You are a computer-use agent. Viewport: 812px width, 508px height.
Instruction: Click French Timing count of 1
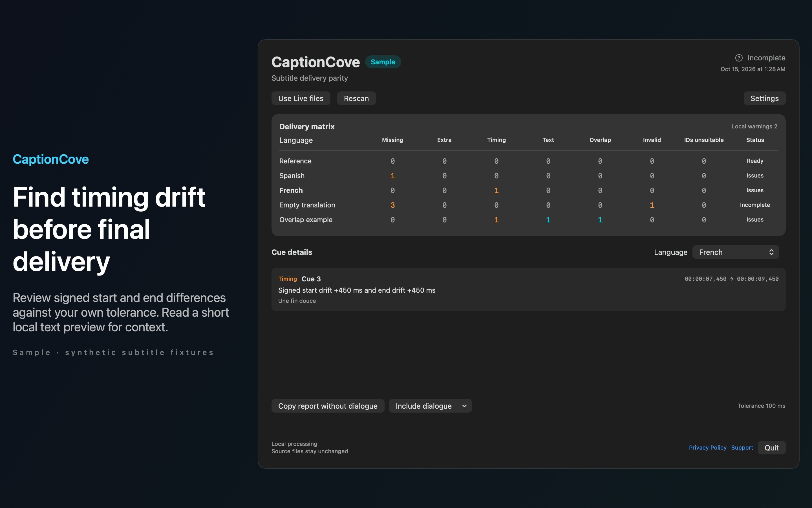point(496,190)
